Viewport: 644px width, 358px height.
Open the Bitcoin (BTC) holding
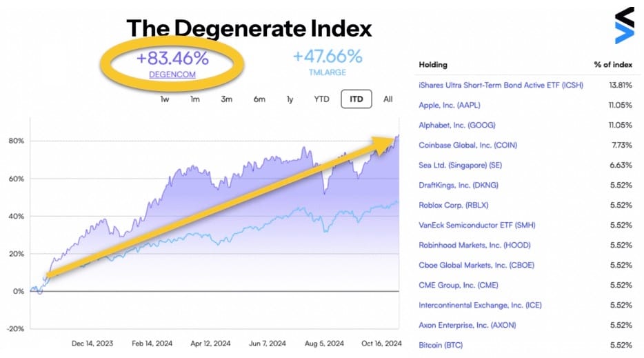[x=441, y=346]
